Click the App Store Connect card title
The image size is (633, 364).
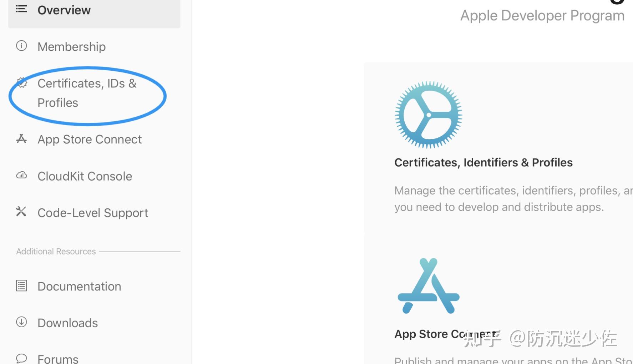(428, 334)
